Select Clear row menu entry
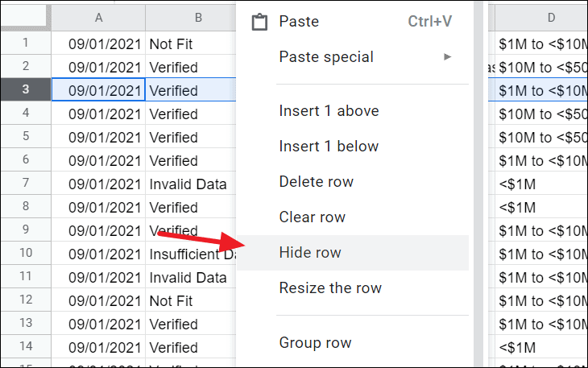Image resolution: width=588 pixels, height=368 pixels. click(x=353, y=217)
